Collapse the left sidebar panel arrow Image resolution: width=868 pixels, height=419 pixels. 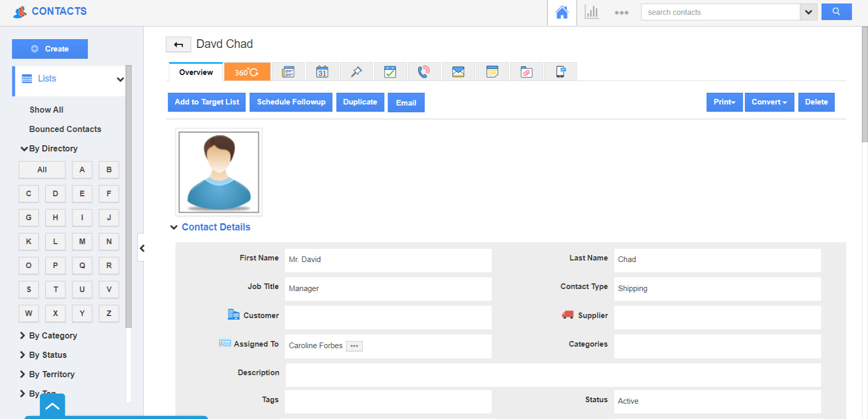(142, 248)
